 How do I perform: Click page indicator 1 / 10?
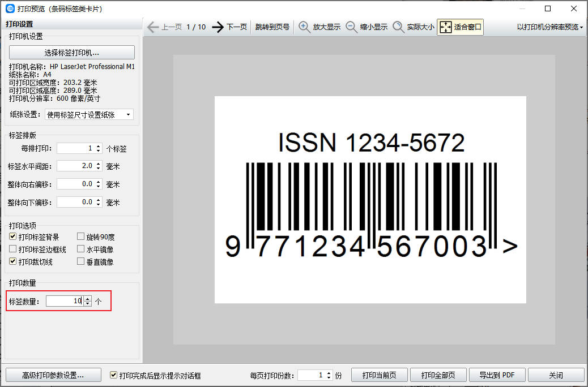(x=196, y=27)
